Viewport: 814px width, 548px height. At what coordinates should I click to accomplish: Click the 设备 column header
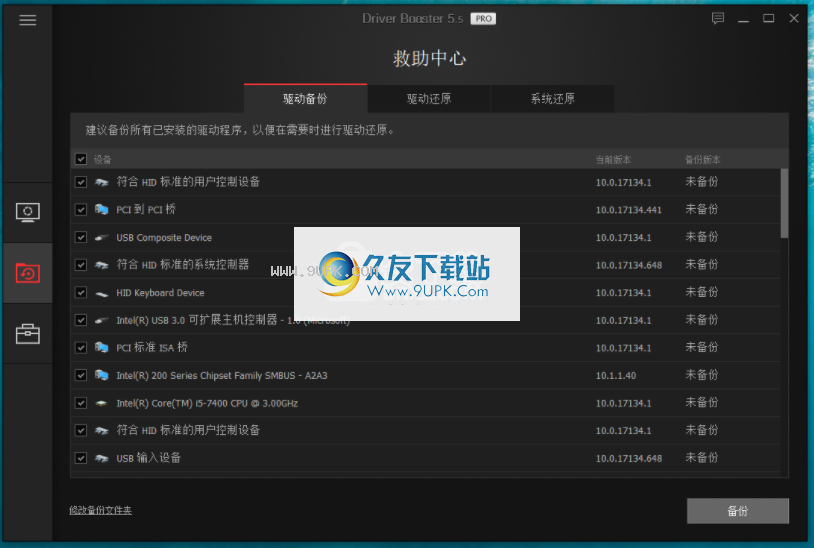(x=102, y=159)
